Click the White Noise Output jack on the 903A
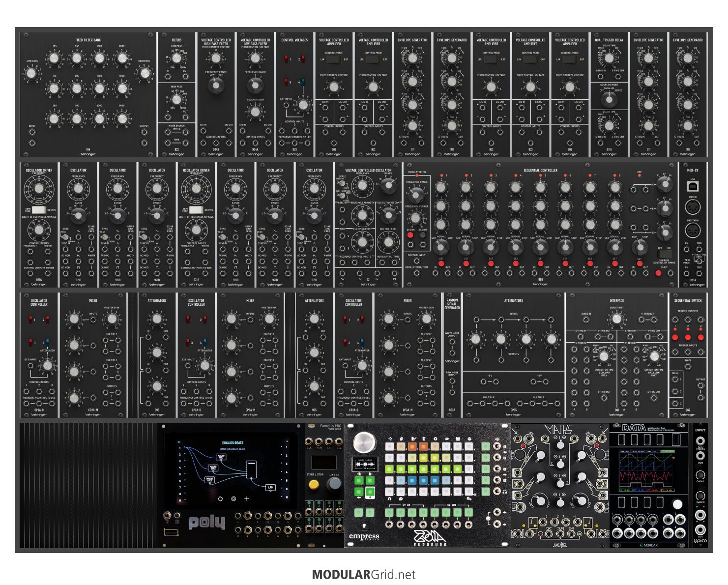 (x=452, y=341)
